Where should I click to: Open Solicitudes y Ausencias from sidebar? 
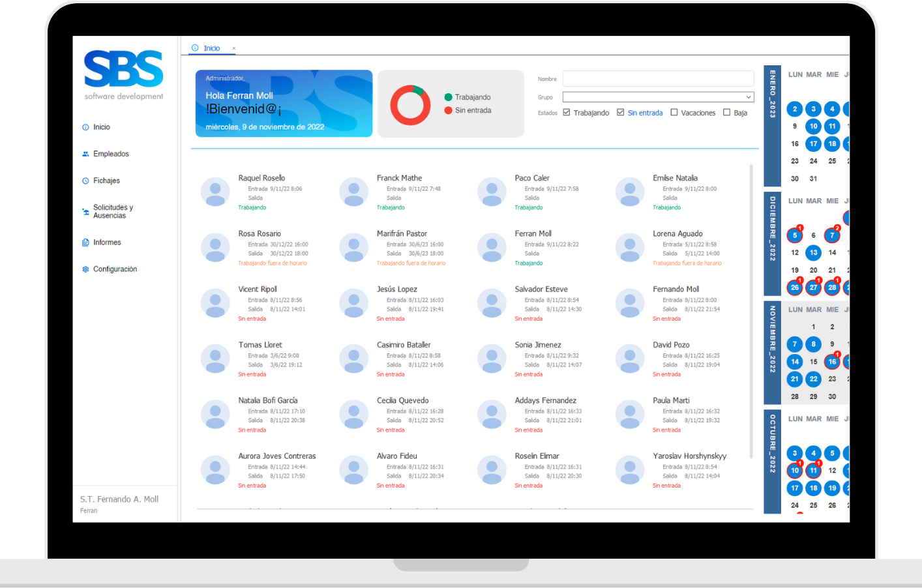coord(113,211)
